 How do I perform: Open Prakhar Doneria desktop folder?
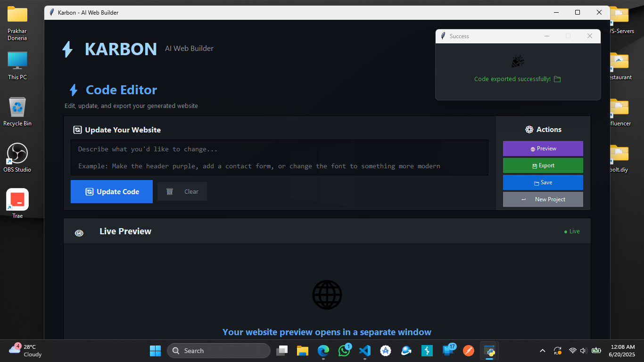[17, 23]
